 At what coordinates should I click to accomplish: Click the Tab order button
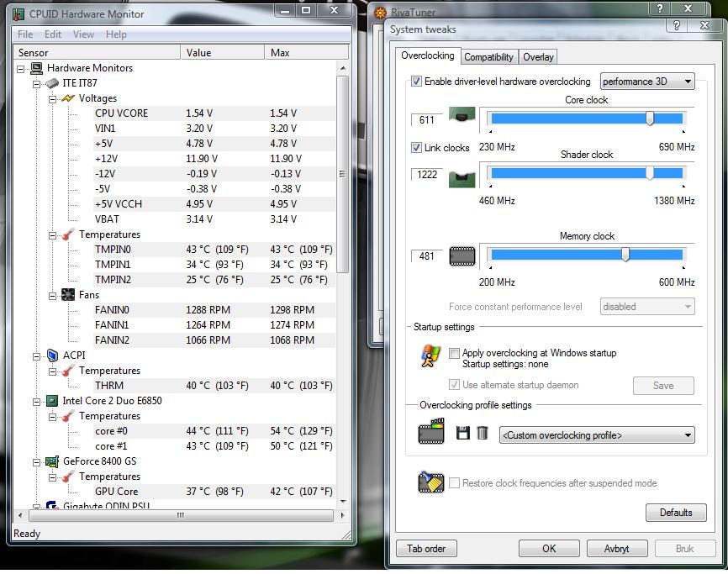pos(426,549)
